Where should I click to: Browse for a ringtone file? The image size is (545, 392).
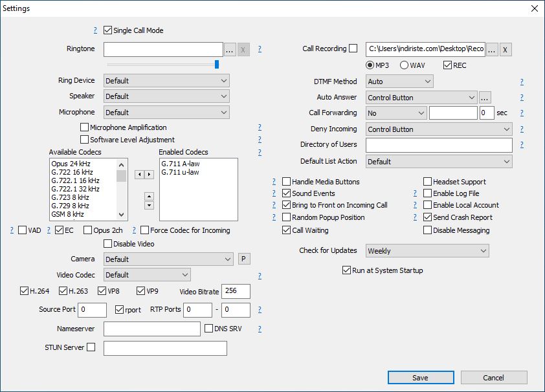point(229,50)
